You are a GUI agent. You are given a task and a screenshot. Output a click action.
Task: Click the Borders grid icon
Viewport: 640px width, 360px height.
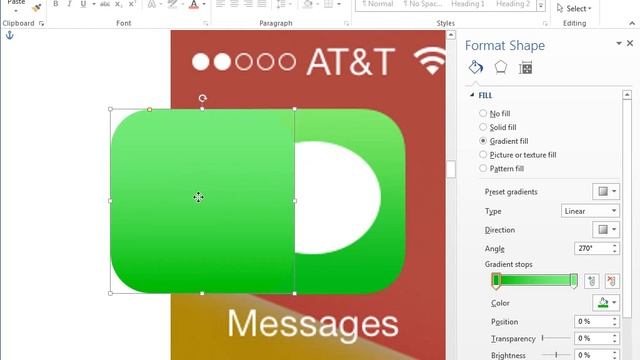coord(329,4)
